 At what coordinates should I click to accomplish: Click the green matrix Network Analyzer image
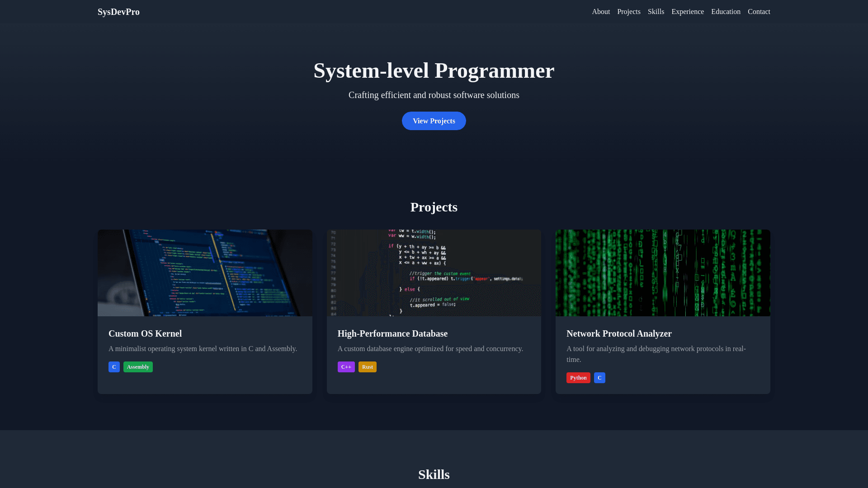pos(663,273)
